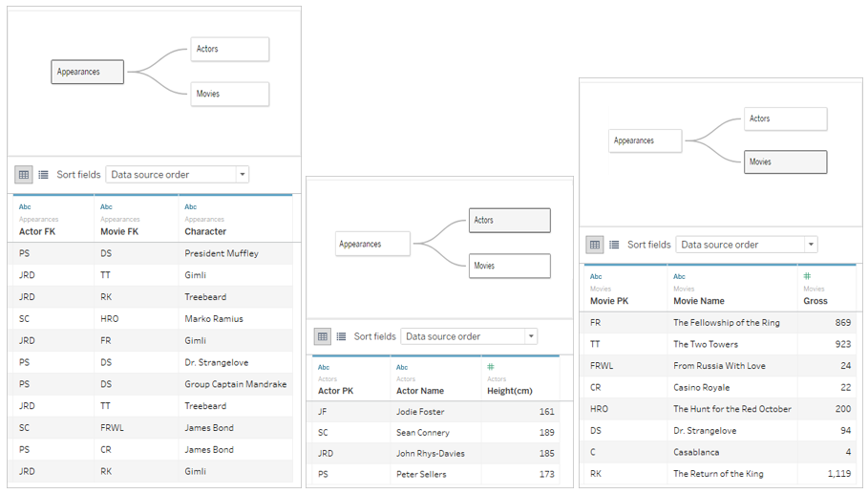Click the Abc data type icon above Character
This screenshot has width=868, height=494.
point(191,206)
